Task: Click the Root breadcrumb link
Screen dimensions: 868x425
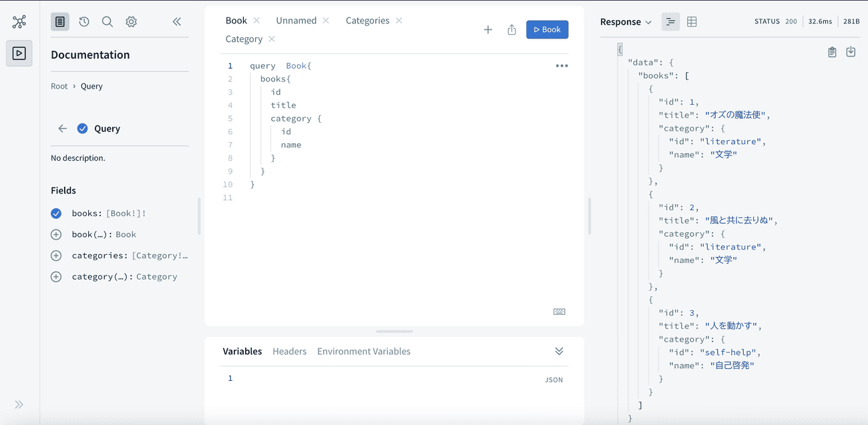Action: point(59,86)
